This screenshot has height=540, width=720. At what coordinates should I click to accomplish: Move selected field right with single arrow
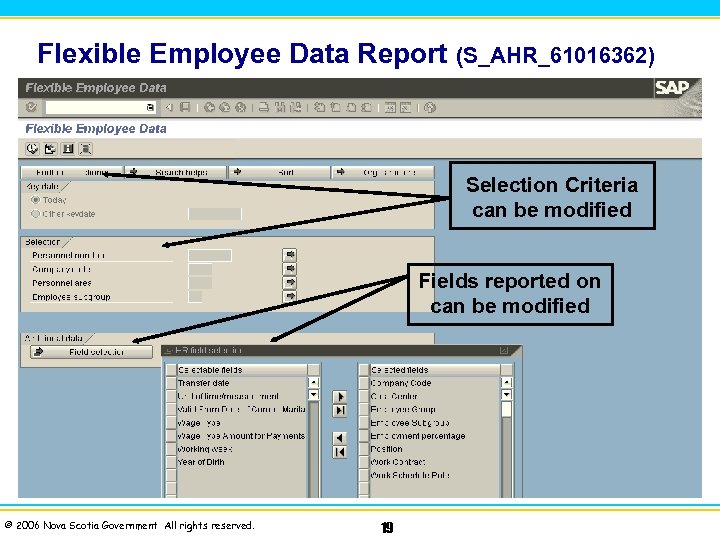point(340,397)
